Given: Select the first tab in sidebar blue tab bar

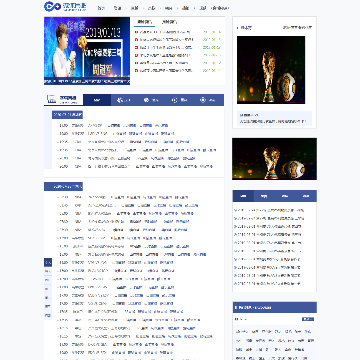Looking at the screenshot, I should (x=243, y=196).
